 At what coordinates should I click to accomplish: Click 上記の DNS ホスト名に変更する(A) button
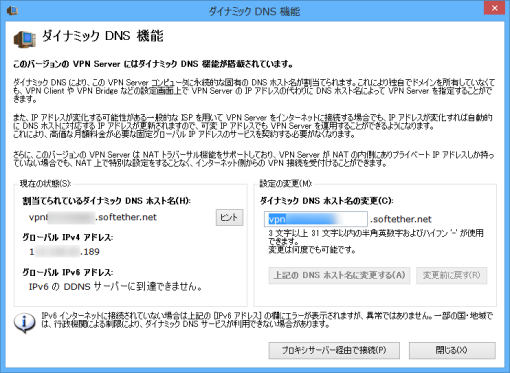pos(339,275)
